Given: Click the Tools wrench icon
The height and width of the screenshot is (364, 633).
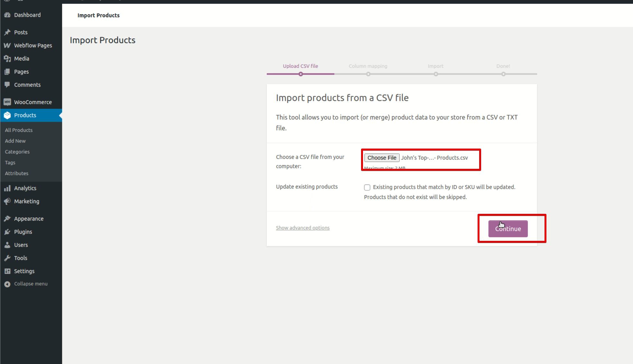Looking at the screenshot, I should click(x=7, y=258).
